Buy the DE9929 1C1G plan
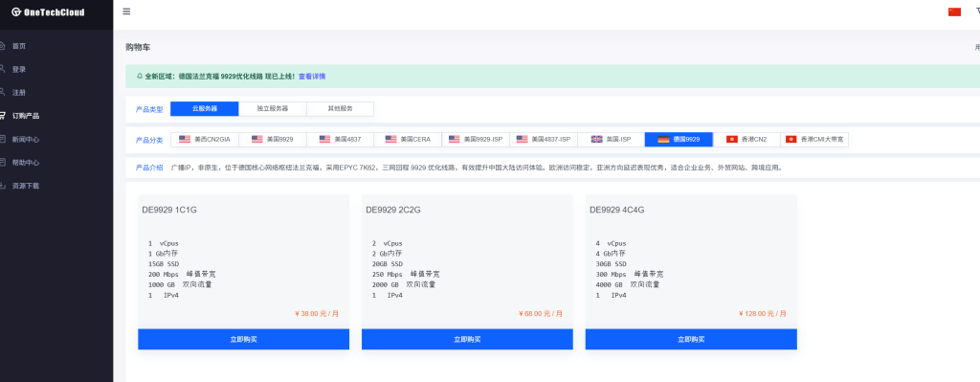The height and width of the screenshot is (382, 980). tap(244, 340)
